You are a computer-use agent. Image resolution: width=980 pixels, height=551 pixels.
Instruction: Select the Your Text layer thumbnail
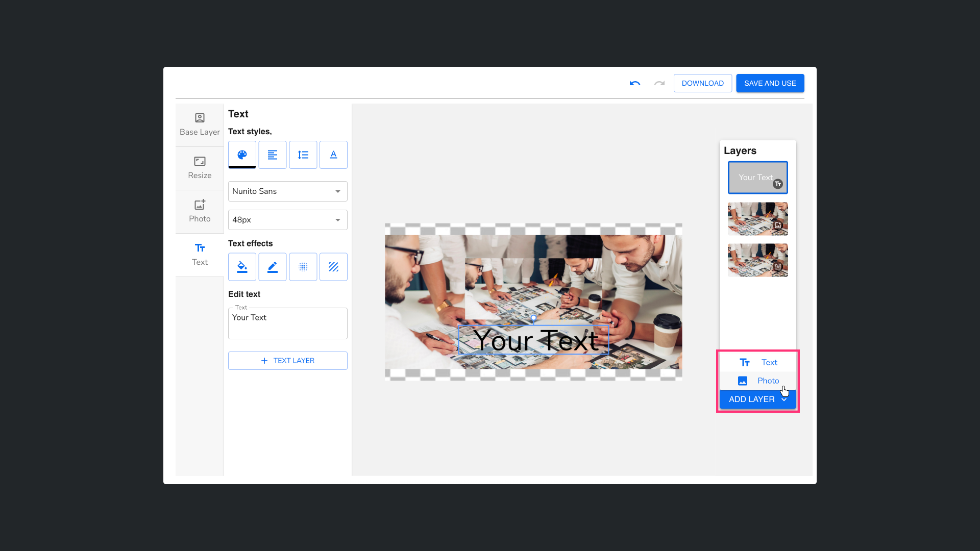click(x=757, y=178)
